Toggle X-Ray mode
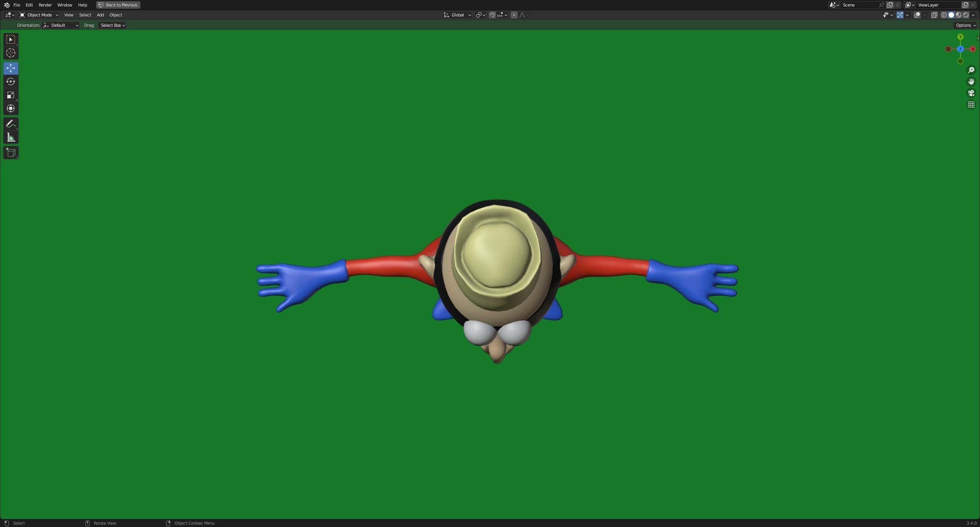Viewport: 980px width, 527px height. (x=934, y=15)
